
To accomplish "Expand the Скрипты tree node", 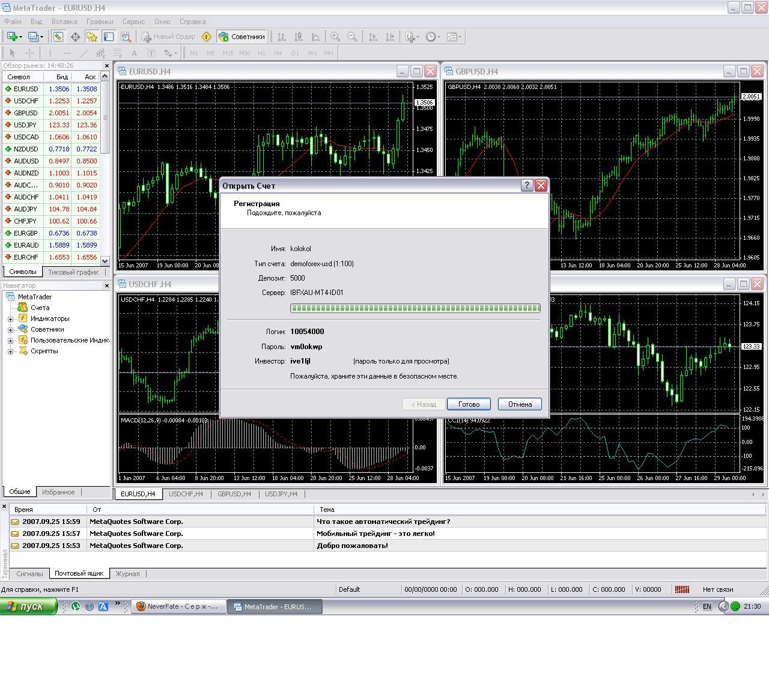I will (10, 352).
